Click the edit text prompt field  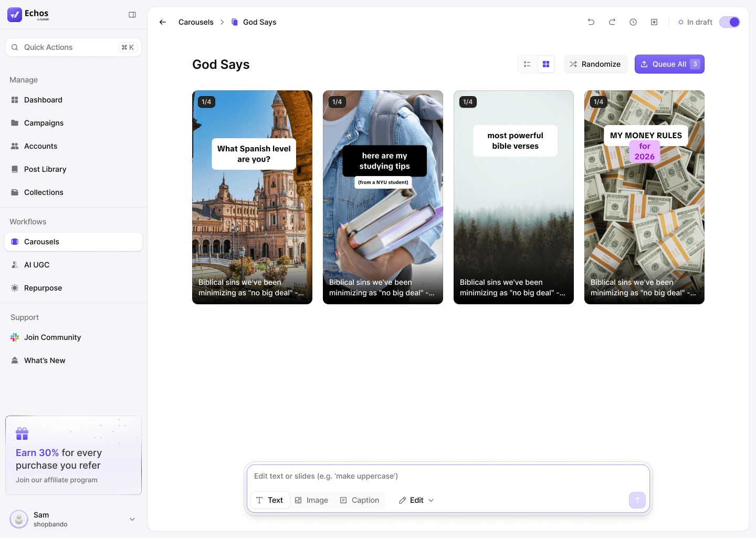(448, 476)
